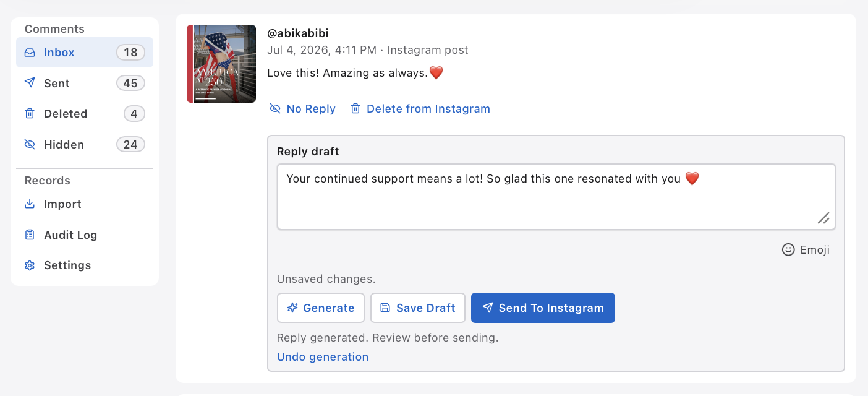Click the trash icon beside Delete from Instagram
The width and height of the screenshot is (868, 396).
355,109
